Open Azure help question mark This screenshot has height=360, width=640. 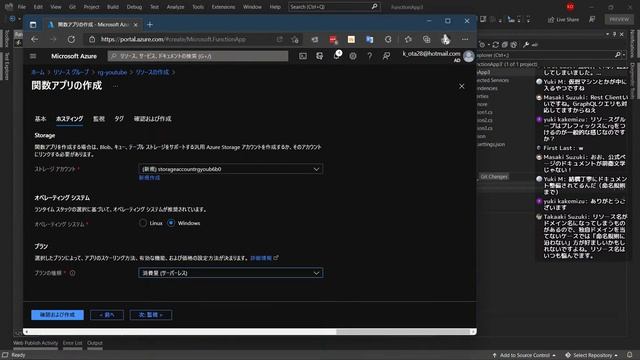pos(369,56)
